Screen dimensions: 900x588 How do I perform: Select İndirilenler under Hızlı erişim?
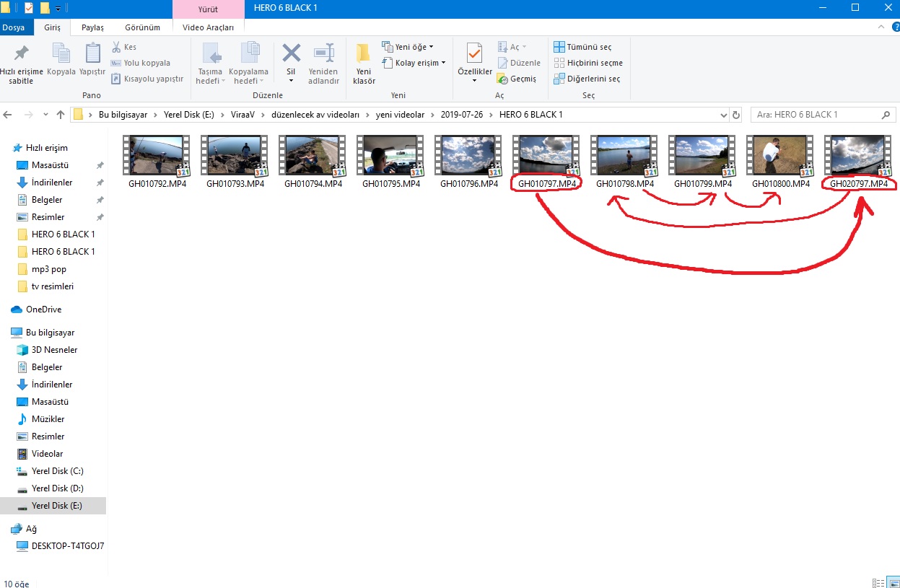pos(51,183)
